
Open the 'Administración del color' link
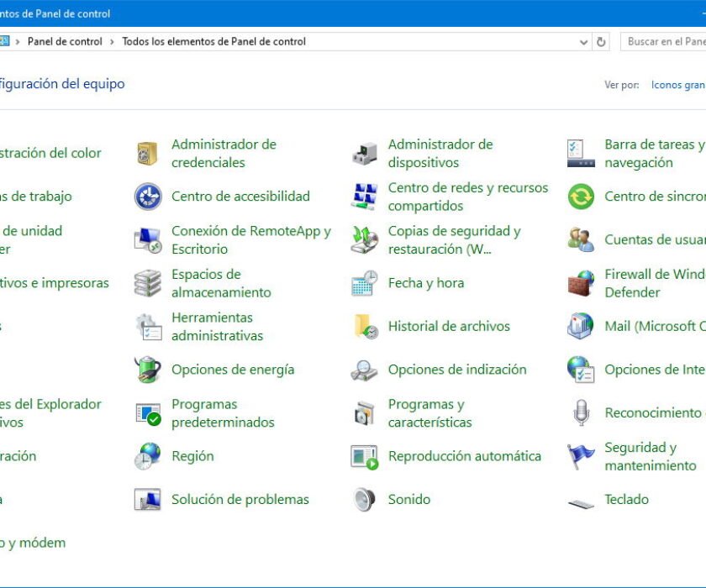coord(50,153)
